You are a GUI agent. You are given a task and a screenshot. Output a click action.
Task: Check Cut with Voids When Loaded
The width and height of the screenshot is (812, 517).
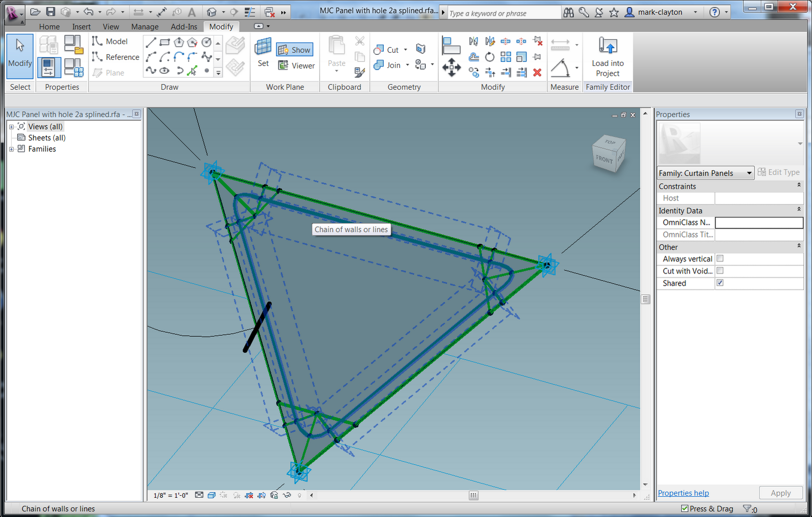720,270
